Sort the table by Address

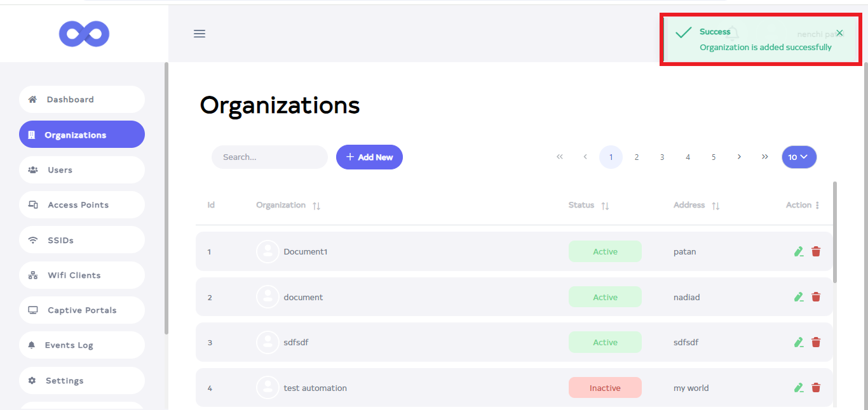tap(715, 206)
